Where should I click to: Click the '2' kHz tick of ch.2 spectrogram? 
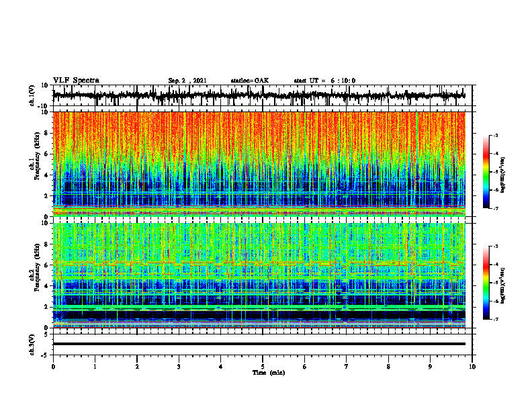[46, 307]
